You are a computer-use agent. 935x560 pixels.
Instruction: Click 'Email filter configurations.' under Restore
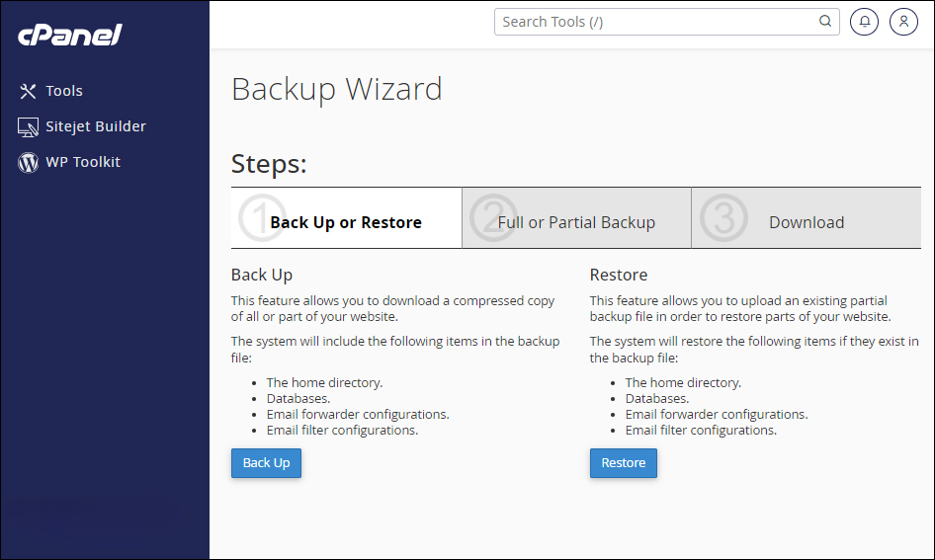click(x=702, y=431)
